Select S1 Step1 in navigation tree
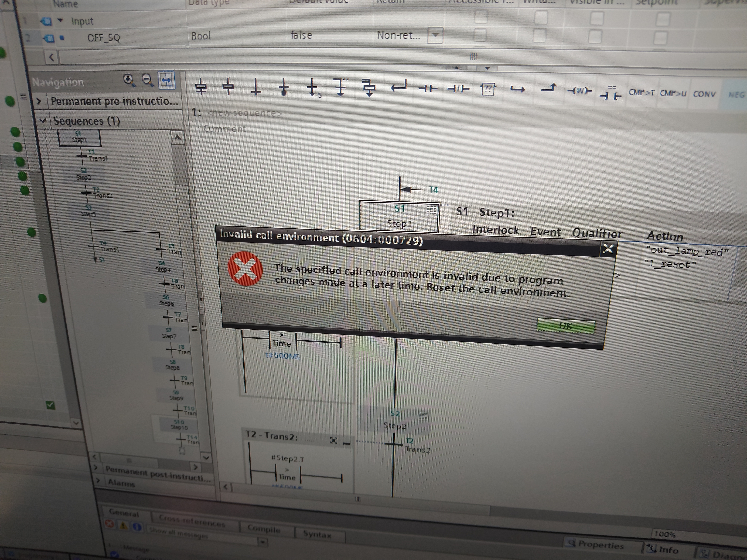Screen dimensions: 747x560 click(x=80, y=138)
